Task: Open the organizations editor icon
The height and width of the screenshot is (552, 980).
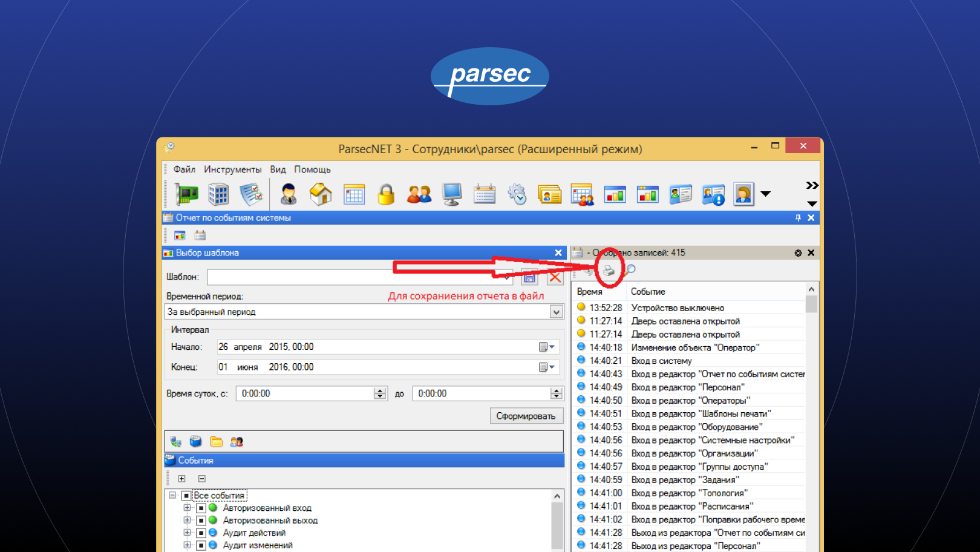Action: (x=218, y=194)
